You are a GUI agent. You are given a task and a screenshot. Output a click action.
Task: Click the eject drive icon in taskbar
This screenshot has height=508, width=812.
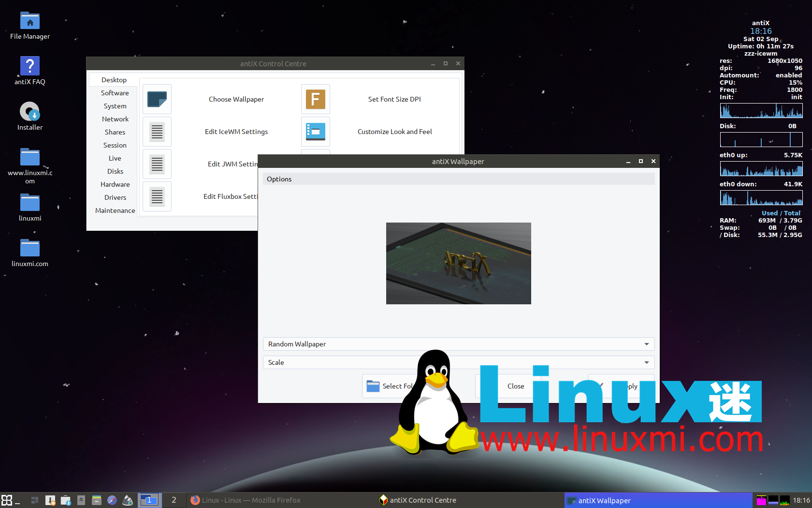(x=81, y=500)
